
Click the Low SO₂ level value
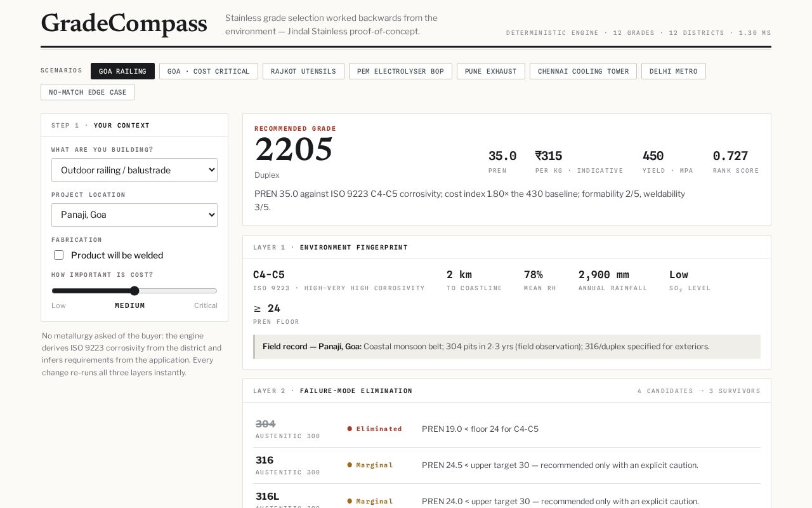(x=679, y=274)
